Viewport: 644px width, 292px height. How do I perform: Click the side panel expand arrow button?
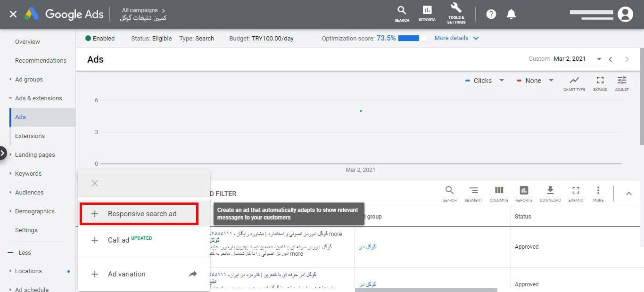point(3,153)
